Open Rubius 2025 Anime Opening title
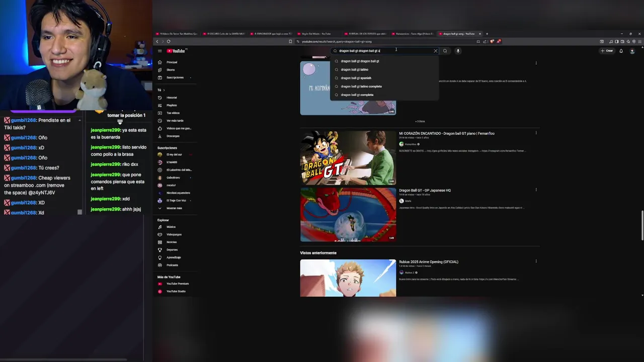Viewport: 644px width, 362px height. (429, 261)
